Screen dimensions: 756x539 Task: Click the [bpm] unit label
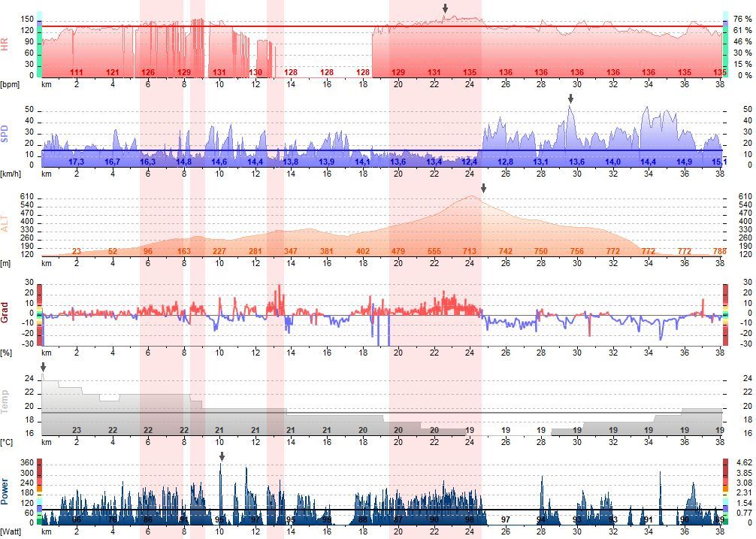click(x=10, y=83)
